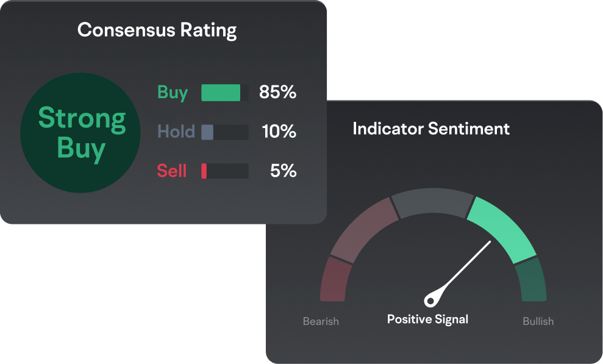Screen dimensions: 603x364
Task: Click the Hold progress bar
Action: coord(224,132)
